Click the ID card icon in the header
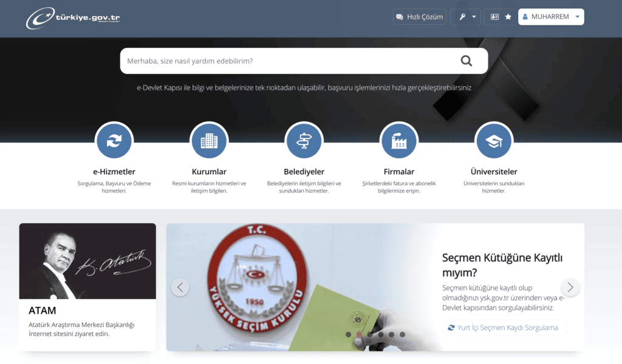The width and height of the screenshot is (622, 364). pos(494,17)
